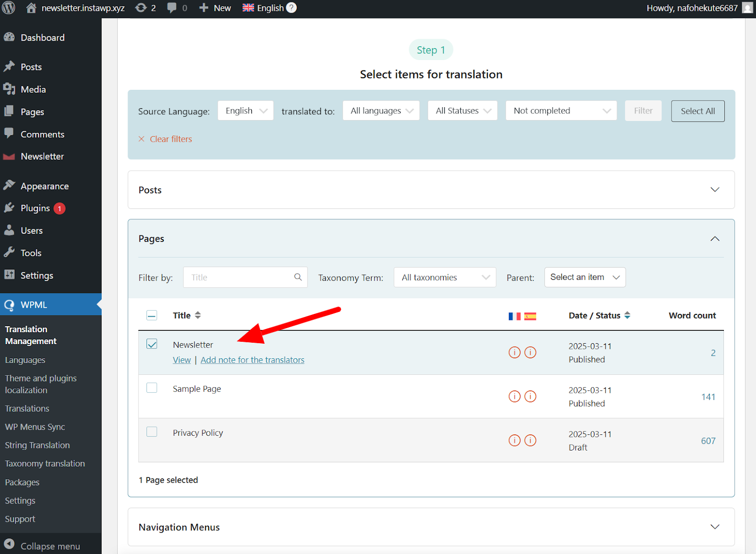Check the Sample Page checkbox
The width and height of the screenshot is (756, 554).
152,388
